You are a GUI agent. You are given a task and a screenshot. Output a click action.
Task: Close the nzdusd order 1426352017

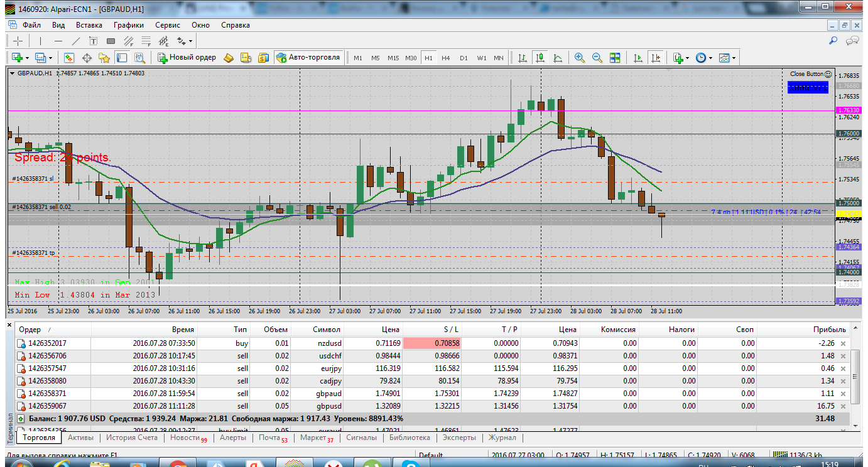coord(843,343)
